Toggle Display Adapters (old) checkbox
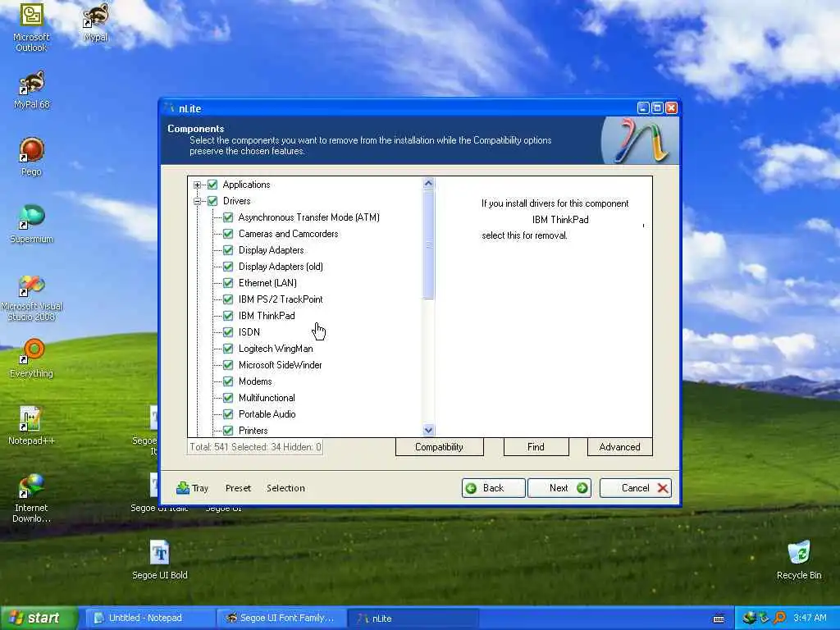The width and height of the screenshot is (840, 630). pos(228,267)
